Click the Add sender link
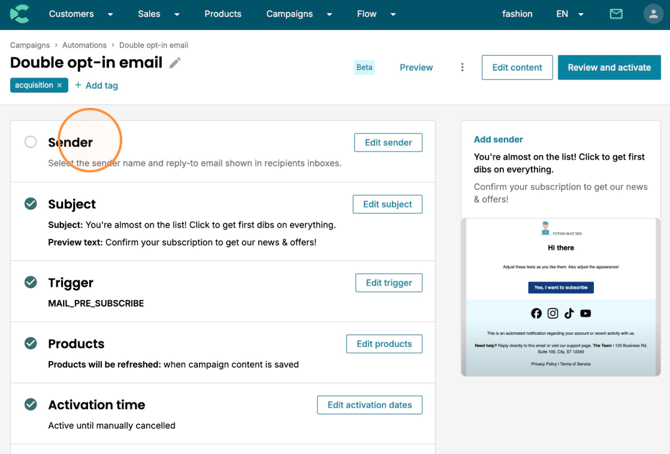Viewport: 670px width, 454px height. (498, 139)
